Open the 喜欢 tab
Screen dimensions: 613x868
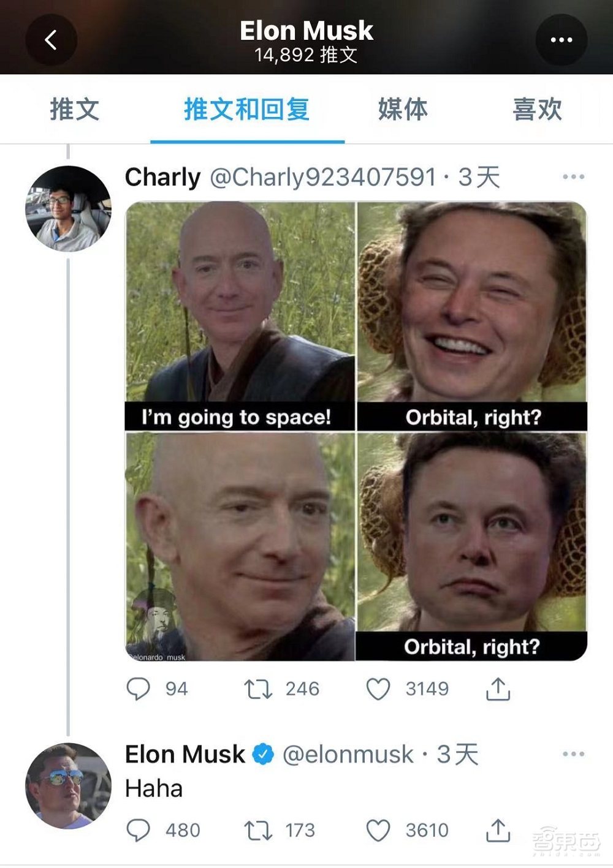[537, 110]
